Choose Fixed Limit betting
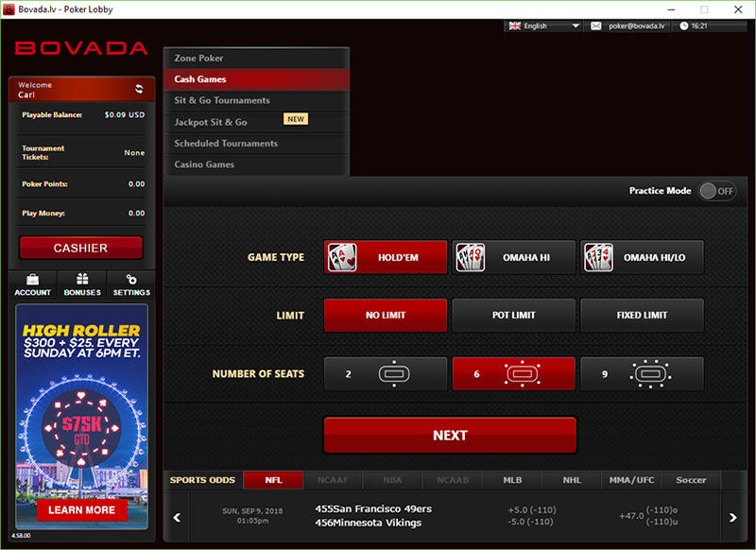 pyautogui.click(x=643, y=316)
